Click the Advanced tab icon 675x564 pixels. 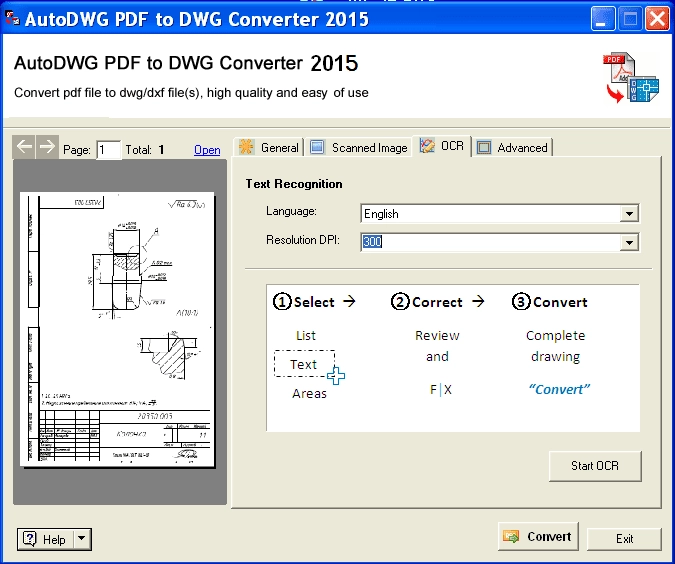click(484, 148)
